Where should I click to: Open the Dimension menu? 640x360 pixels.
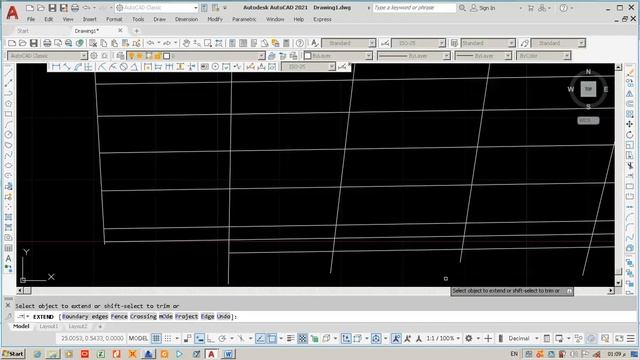point(186,19)
